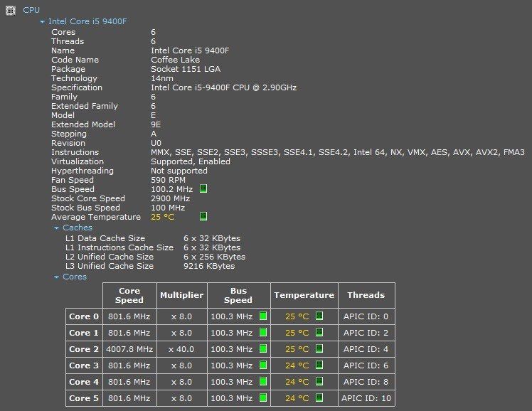Click the x 40.0 multiplier cell
532x411 pixels.
click(182, 349)
